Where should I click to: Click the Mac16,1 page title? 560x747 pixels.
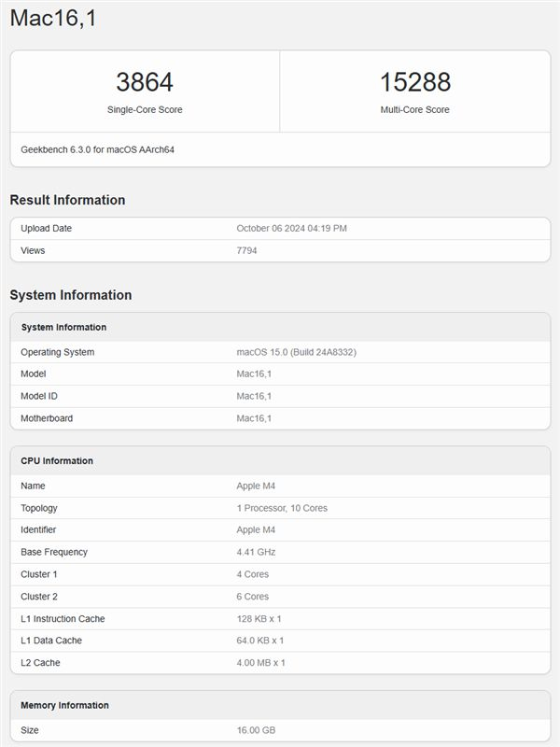53,18
